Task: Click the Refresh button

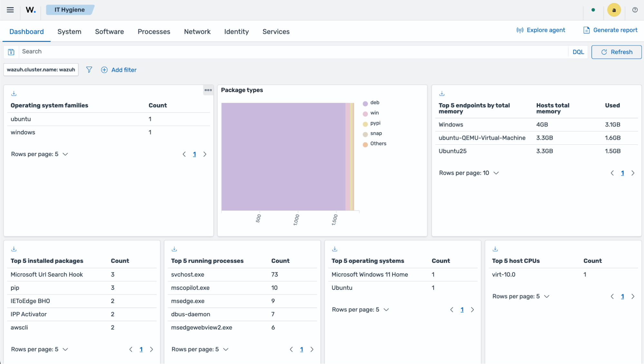Action: click(616, 52)
